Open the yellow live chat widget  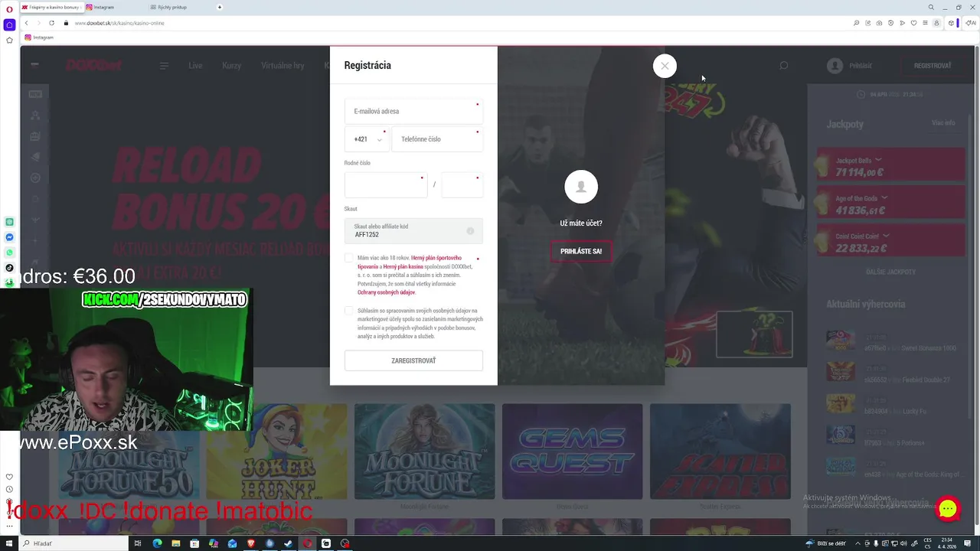tap(948, 508)
